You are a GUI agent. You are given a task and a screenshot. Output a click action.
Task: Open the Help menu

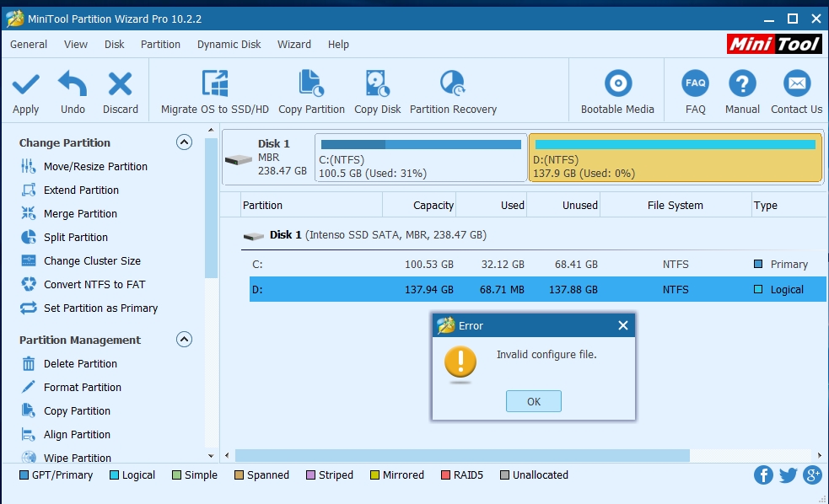338,45
